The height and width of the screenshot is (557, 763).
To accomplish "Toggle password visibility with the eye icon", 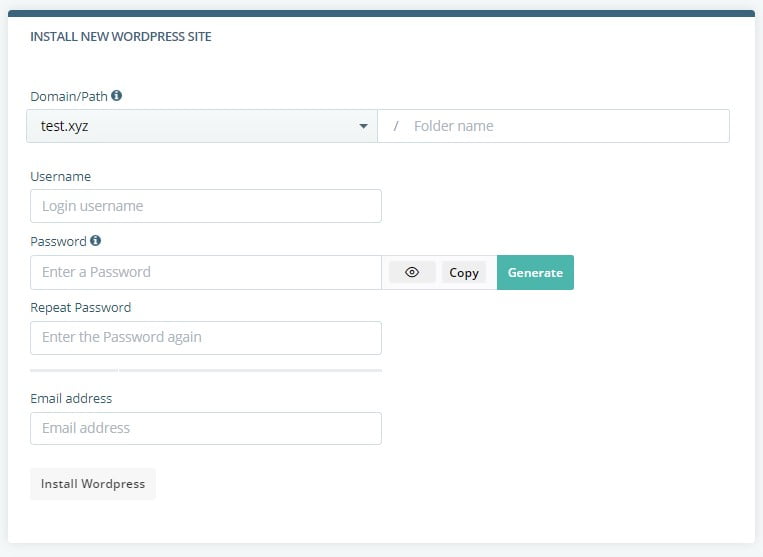I will tap(412, 272).
